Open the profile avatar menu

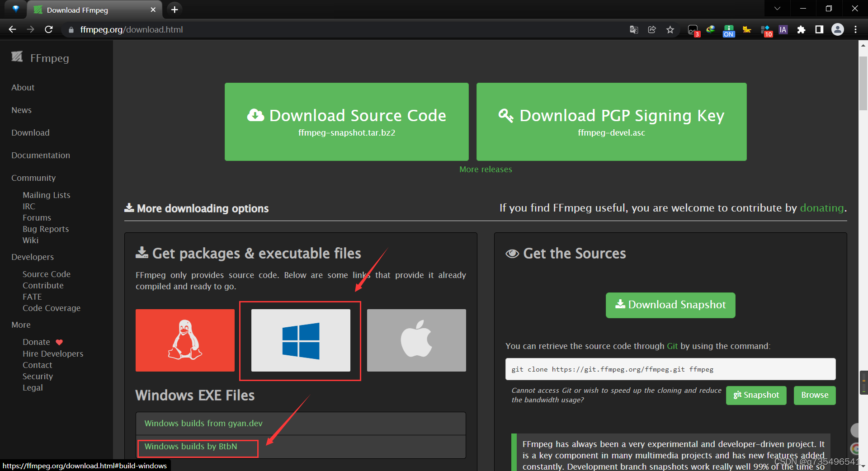point(838,29)
